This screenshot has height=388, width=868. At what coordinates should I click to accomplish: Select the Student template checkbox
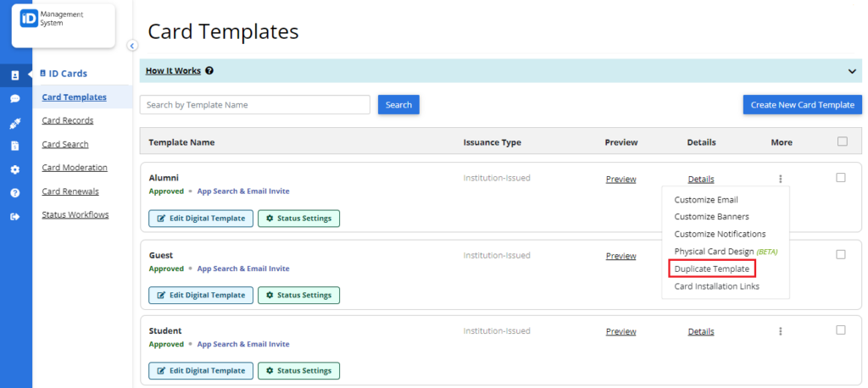coord(841,330)
